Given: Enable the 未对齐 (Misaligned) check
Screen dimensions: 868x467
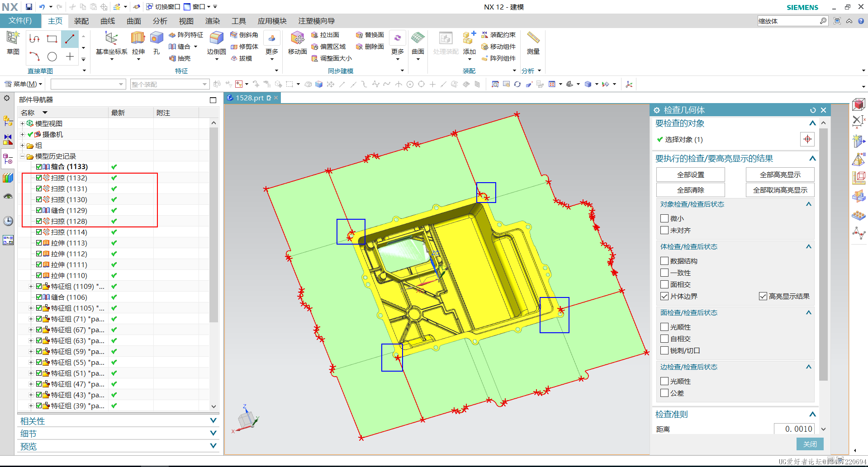Looking at the screenshot, I should coord(664,230).
